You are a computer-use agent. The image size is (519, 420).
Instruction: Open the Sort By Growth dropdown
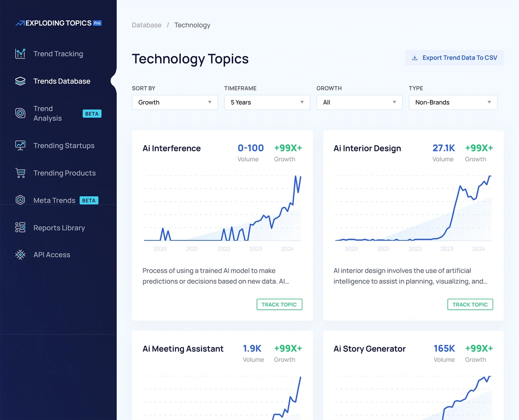175,103
